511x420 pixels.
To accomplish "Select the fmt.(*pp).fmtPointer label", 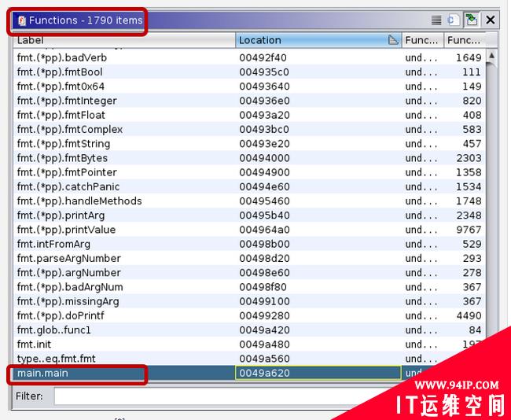I will [67, 172].
